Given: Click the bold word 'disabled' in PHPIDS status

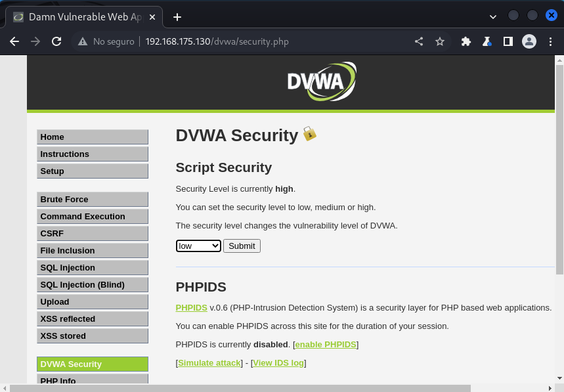Looking at the screenshot, I should pyautogui.click(x=271, y=345).
